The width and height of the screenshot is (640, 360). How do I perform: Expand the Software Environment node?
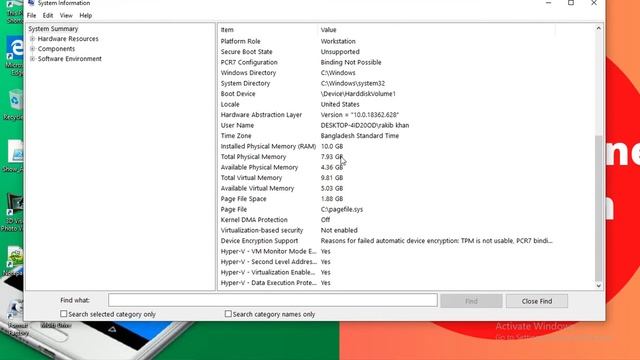click(x=33, y=59)
